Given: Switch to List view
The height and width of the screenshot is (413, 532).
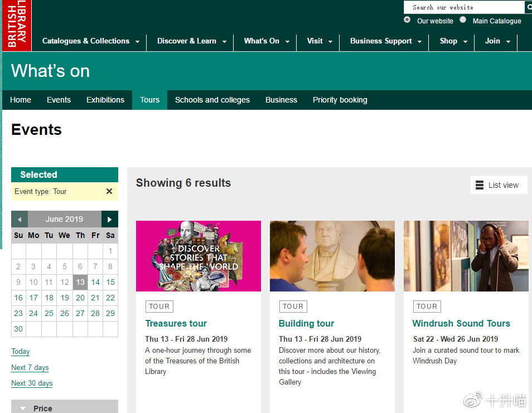Looking at the screenshot, I should coord(499,185).
